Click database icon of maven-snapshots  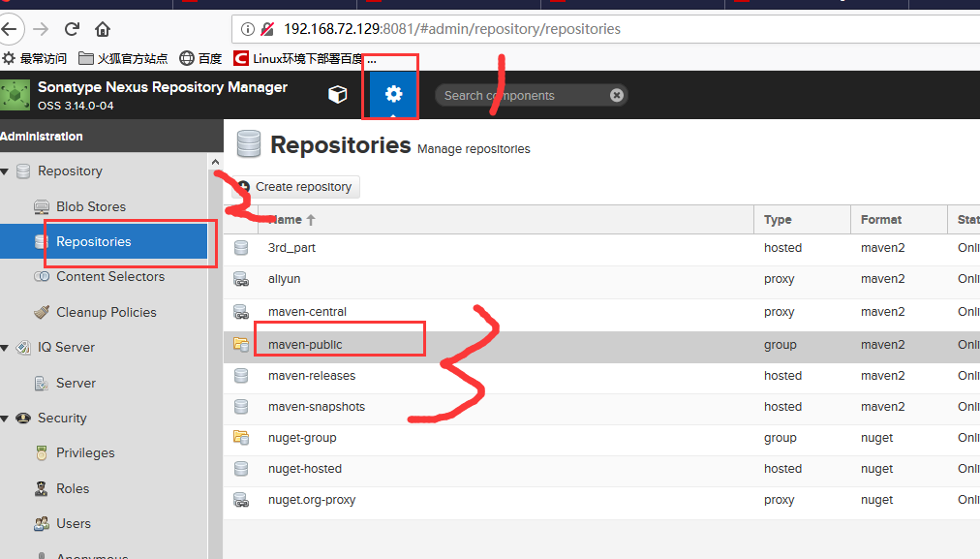pos(241,407)
